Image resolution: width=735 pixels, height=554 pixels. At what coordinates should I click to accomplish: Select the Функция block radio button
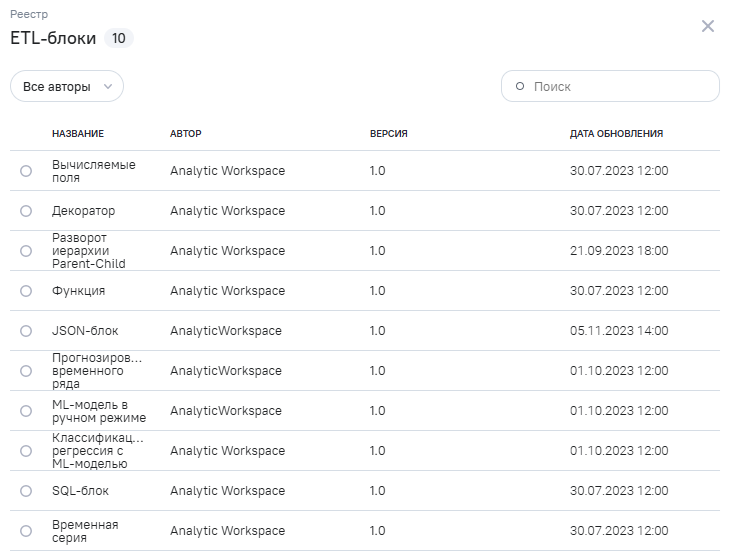26,291
